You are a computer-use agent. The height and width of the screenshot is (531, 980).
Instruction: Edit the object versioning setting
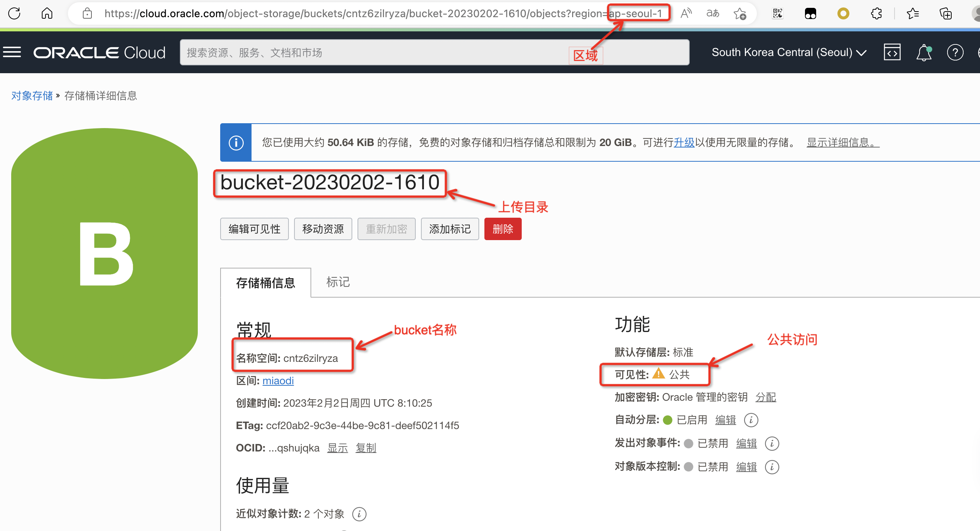coord(746,467)
